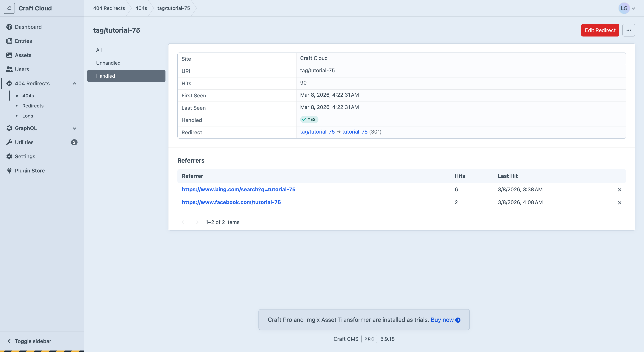Open 404s in sidebar submenu
This screenshot has width=644, height=352.
pyautogui.click(x=28, y=96)
